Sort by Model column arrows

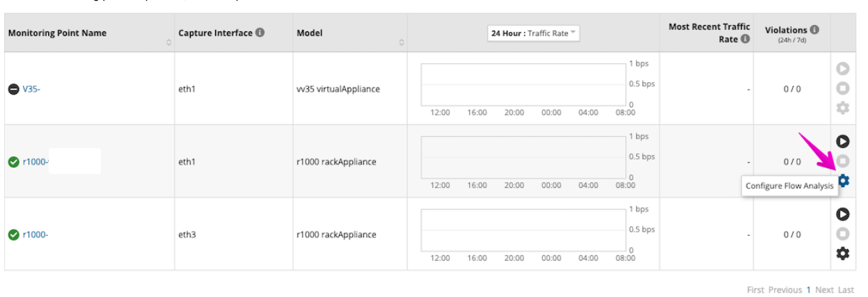point(402,43)
